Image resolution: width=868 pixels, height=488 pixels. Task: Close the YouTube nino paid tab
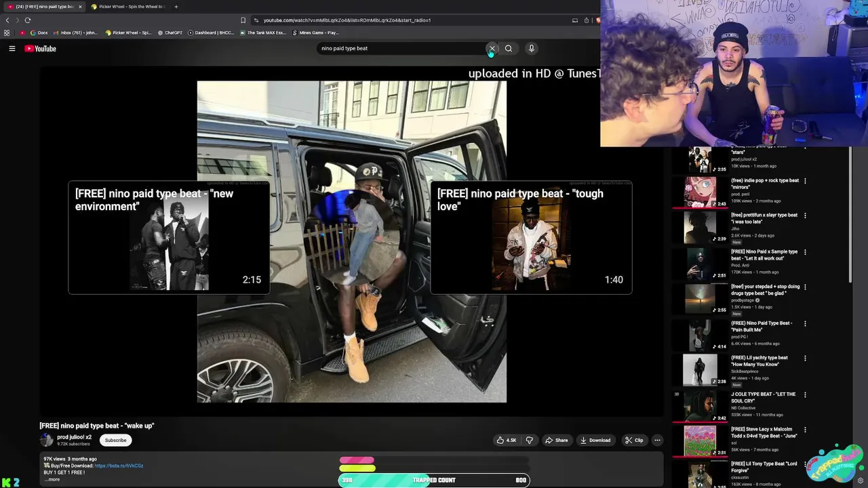coord(80,7)
